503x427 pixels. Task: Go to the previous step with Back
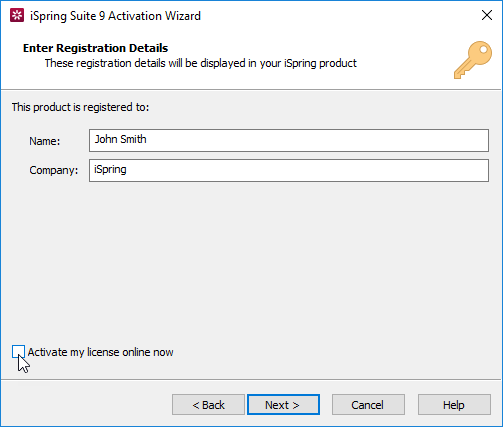click(x=208, y=405)
